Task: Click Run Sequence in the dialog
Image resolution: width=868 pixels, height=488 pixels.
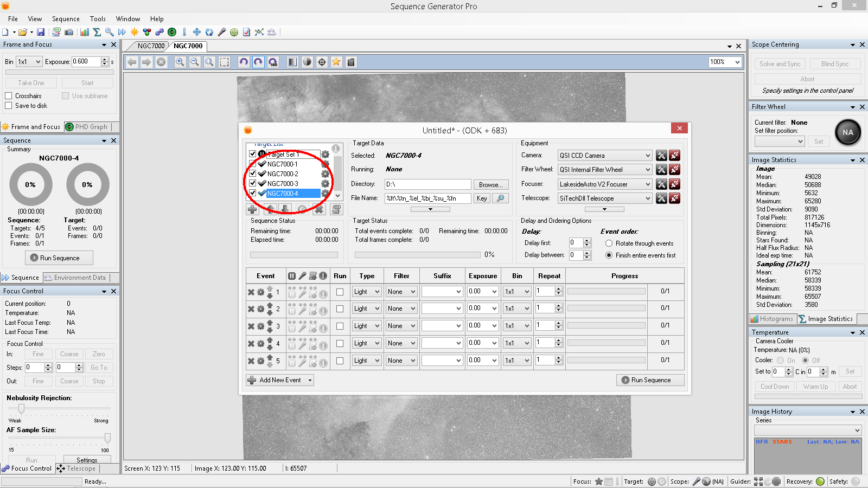Action: [x=650, y=380]
